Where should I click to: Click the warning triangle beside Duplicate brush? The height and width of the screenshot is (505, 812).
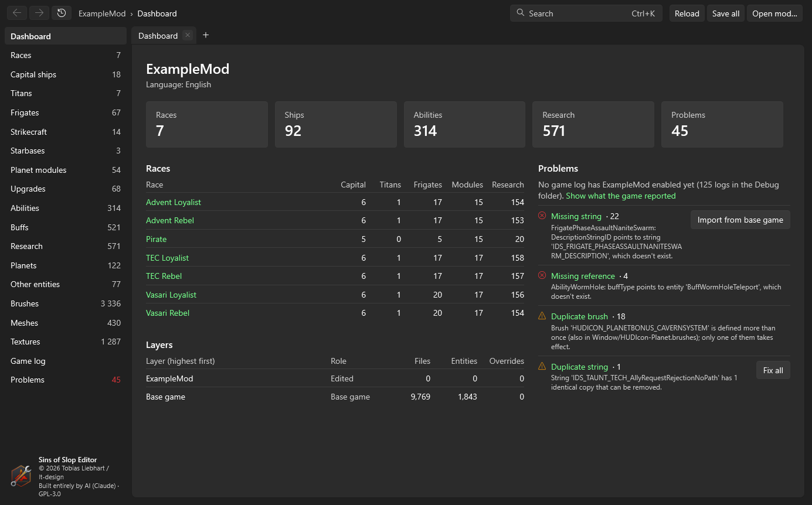(542, 316)
